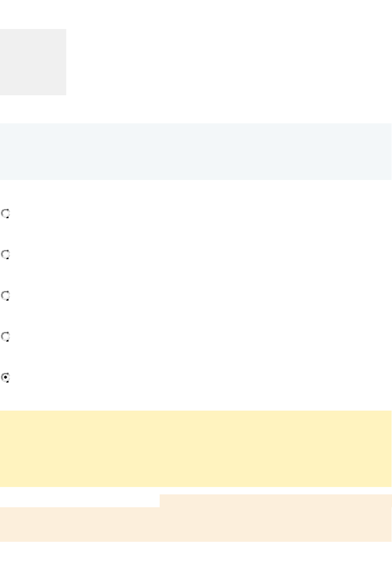
Task: Select the first radio button option
Action: 6,214
